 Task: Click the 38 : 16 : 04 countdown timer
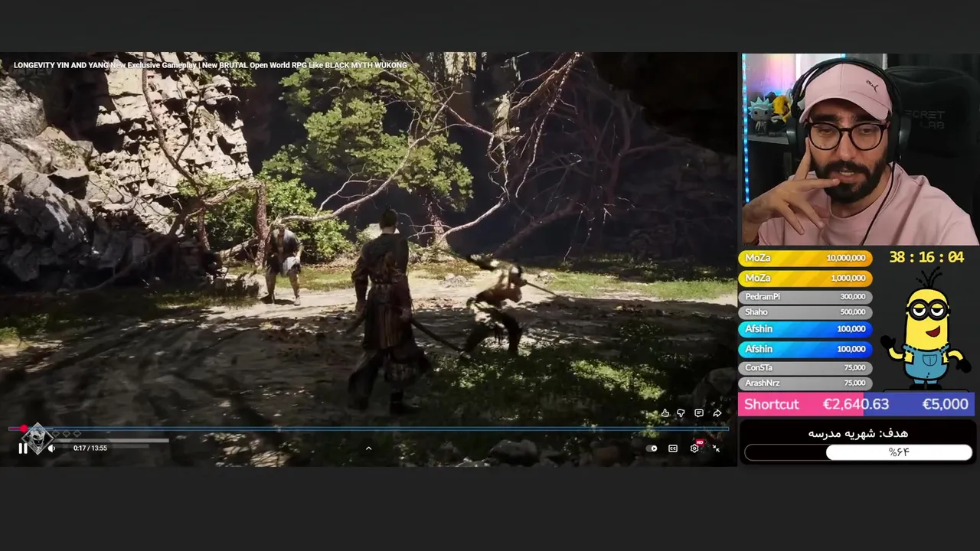point(926,258)
